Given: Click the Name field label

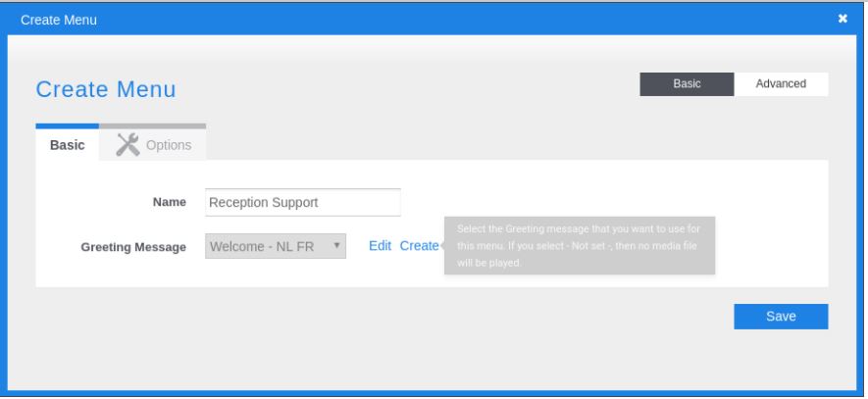Looking at the screenshot, I should point(170,202).
